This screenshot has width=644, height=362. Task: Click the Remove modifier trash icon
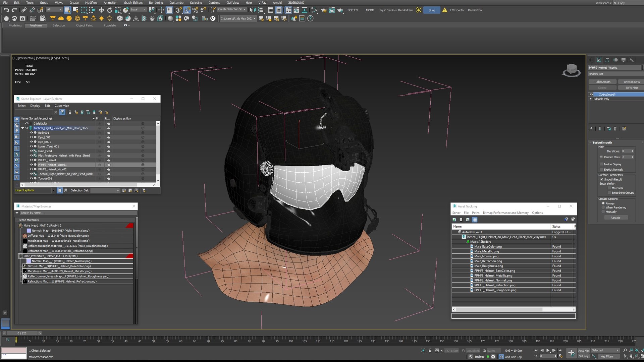click(x=615, y=129)
